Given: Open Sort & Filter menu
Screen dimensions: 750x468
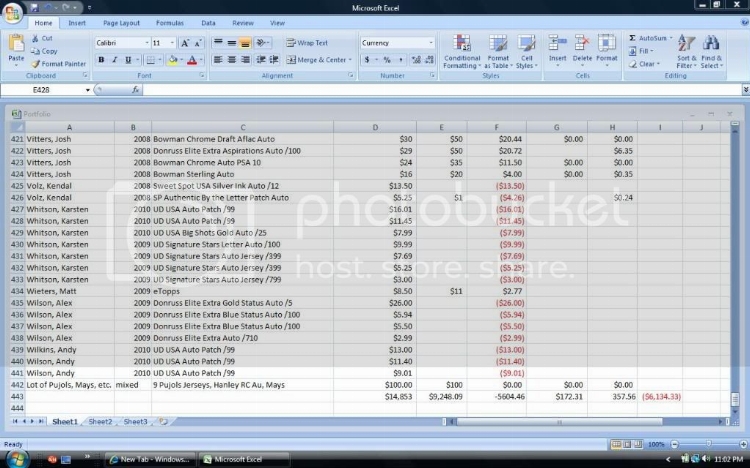Looking at the screenshot, I should pyautogui.click(x=686, y=52).
